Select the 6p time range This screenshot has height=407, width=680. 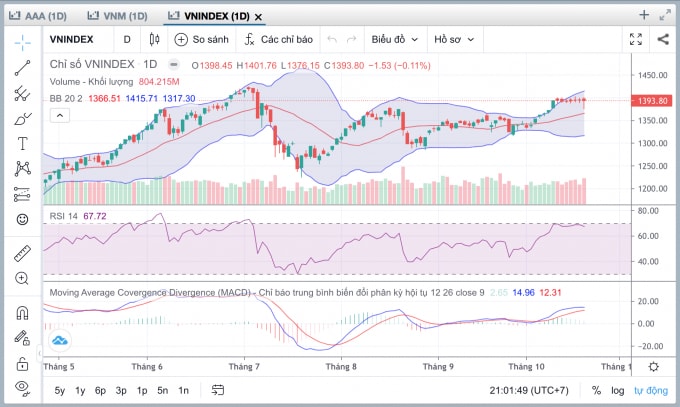[101, 391]
